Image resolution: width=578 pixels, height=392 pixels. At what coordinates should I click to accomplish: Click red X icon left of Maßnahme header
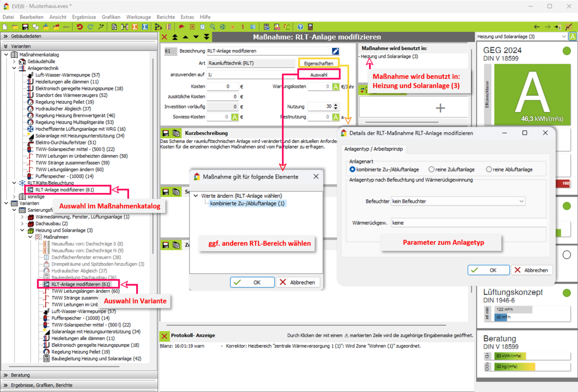click(164, 37)
